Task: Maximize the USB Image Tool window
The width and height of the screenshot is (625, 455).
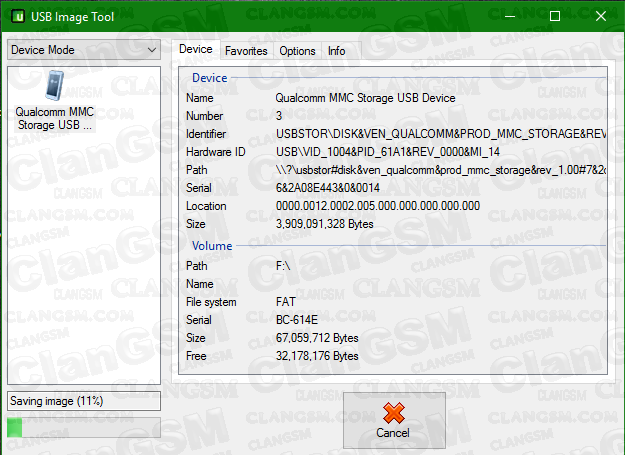Action: [x=555, y=16]
